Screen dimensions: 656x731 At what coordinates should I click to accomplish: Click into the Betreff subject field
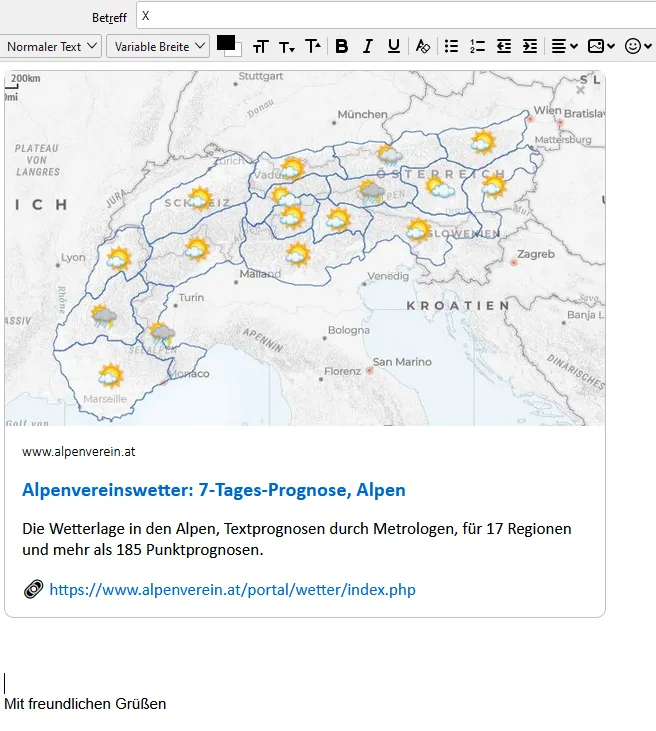[x=396, y=16]
